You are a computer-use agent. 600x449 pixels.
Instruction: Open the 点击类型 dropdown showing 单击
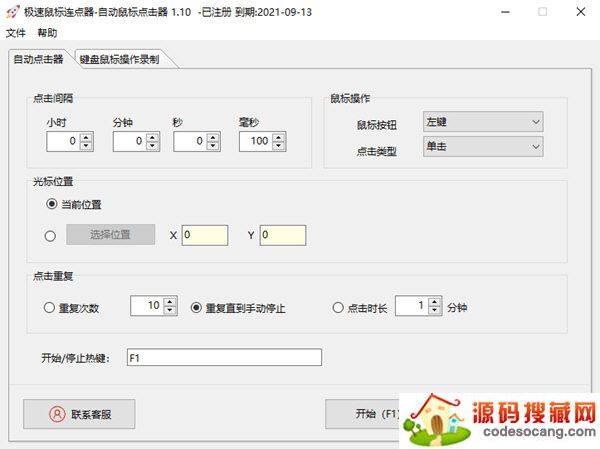tap(483, 147)
